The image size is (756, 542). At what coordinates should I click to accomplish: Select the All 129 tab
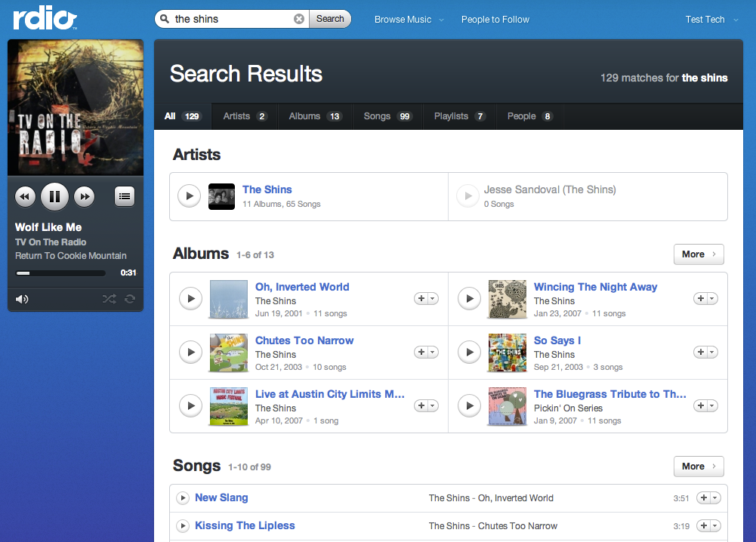pos(182,116)
